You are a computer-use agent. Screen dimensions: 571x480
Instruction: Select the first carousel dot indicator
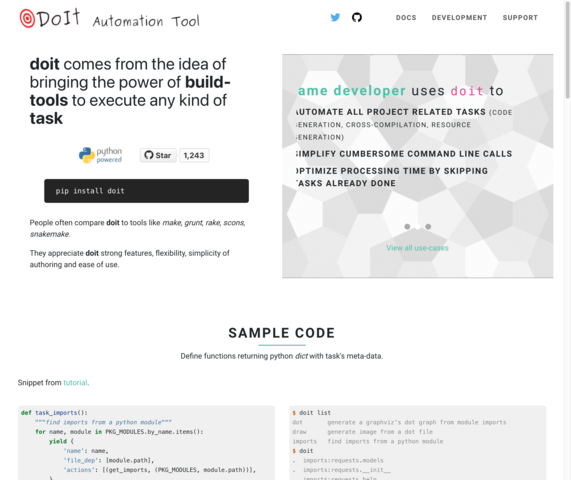(407, 227)
